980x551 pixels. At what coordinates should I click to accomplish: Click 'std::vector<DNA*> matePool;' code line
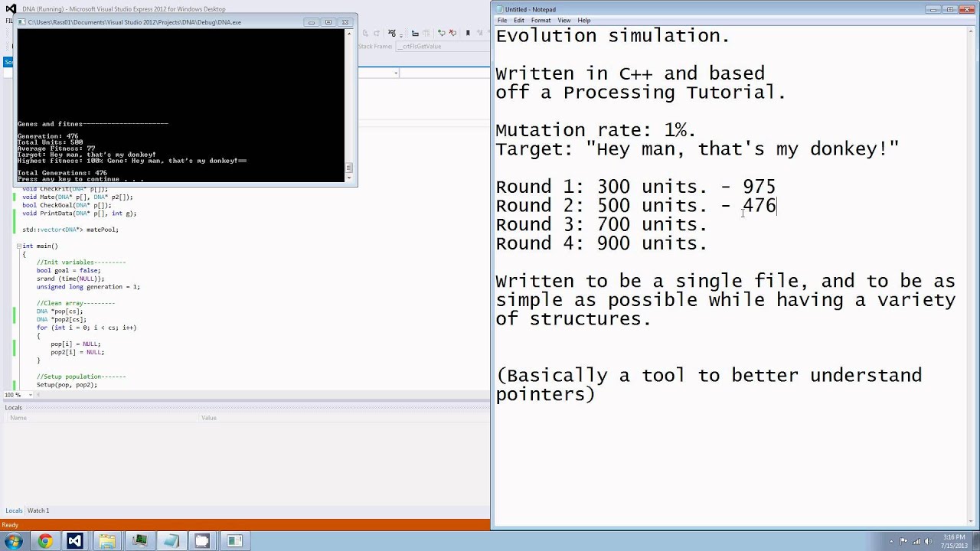[x=70, y=230]
